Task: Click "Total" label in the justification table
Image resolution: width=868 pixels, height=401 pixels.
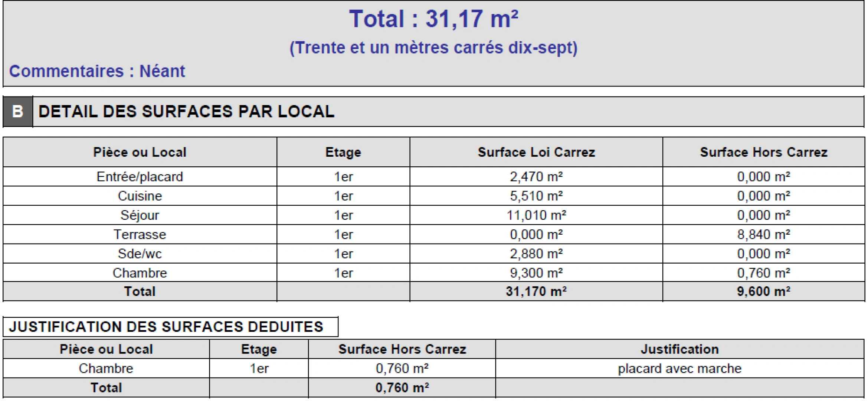Action: 106,388
